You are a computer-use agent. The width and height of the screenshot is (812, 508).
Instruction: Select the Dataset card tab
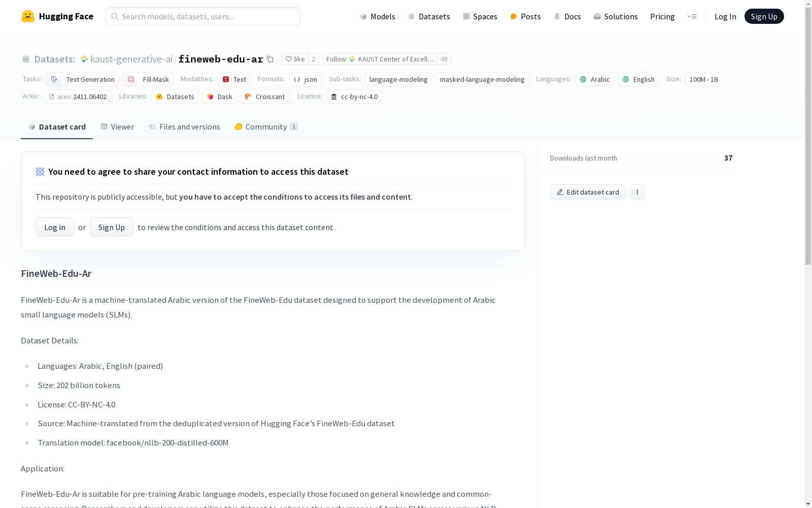57,127
